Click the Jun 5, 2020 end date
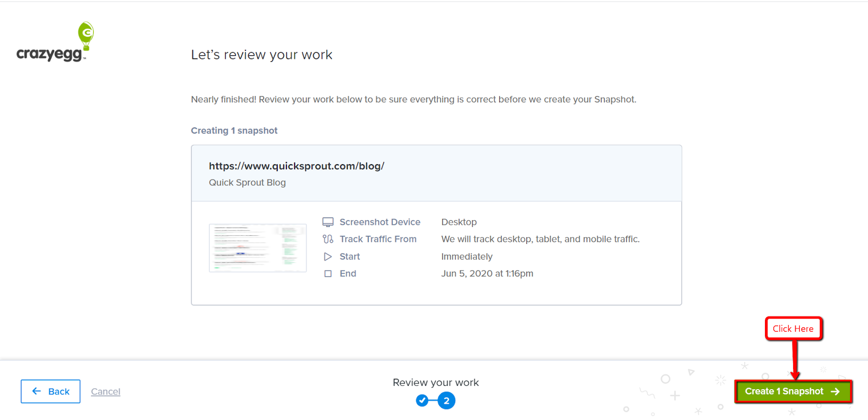The width and height of the screenshot is (868, 420). tap(487, 274)
